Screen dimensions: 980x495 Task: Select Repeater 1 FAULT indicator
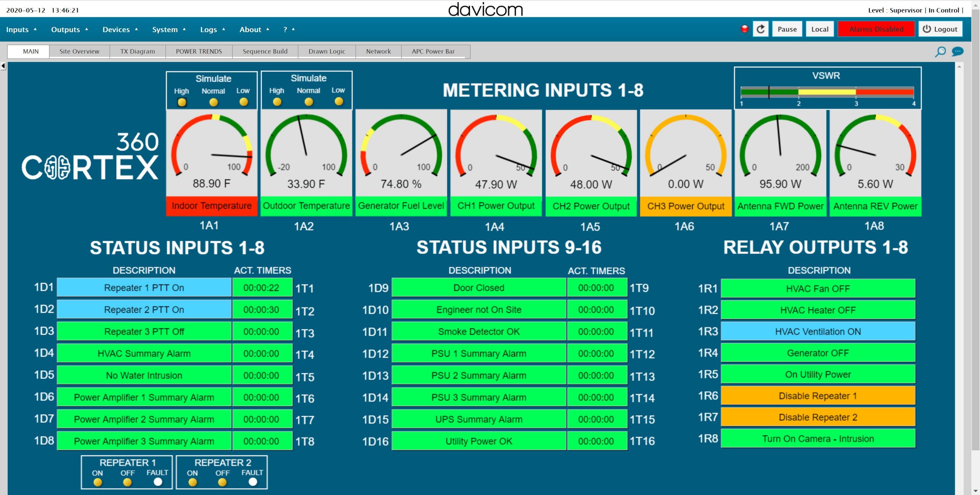point(158,482)
